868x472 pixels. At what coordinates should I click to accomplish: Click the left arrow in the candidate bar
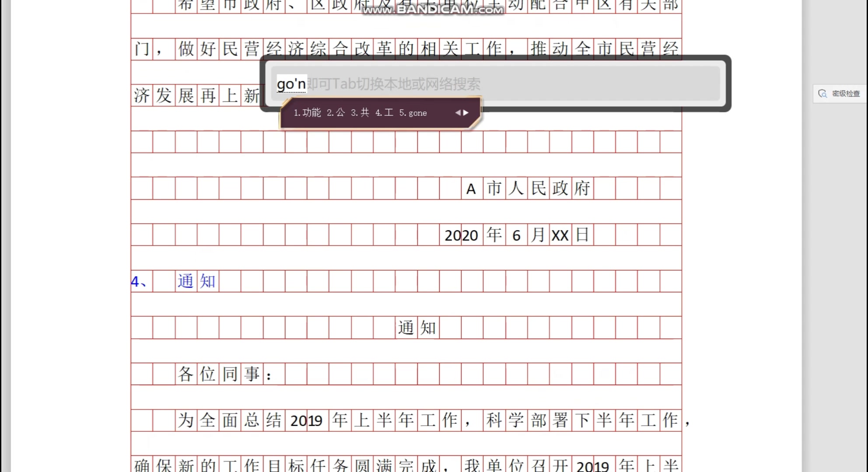(458, 112)
